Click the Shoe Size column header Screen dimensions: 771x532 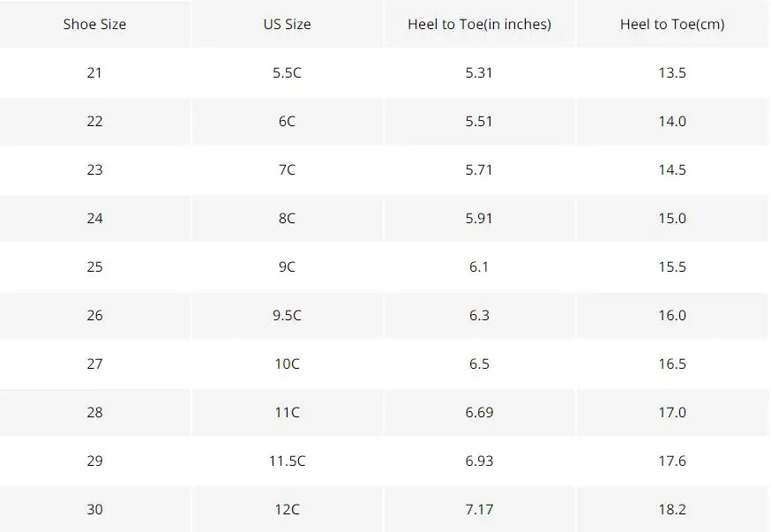(x=94, y=24)
